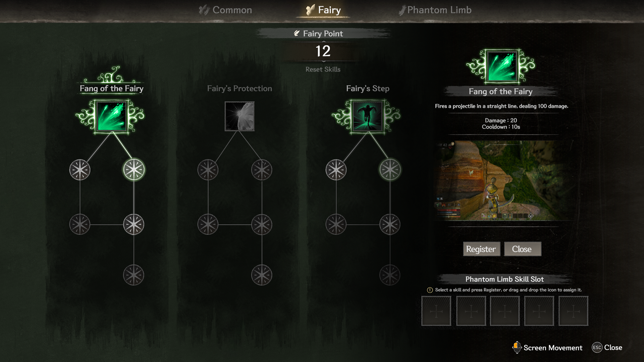The image size is (644, 362).
Task: Click Reset Skills under Fairy Point
Action: [x=323, y=69]
